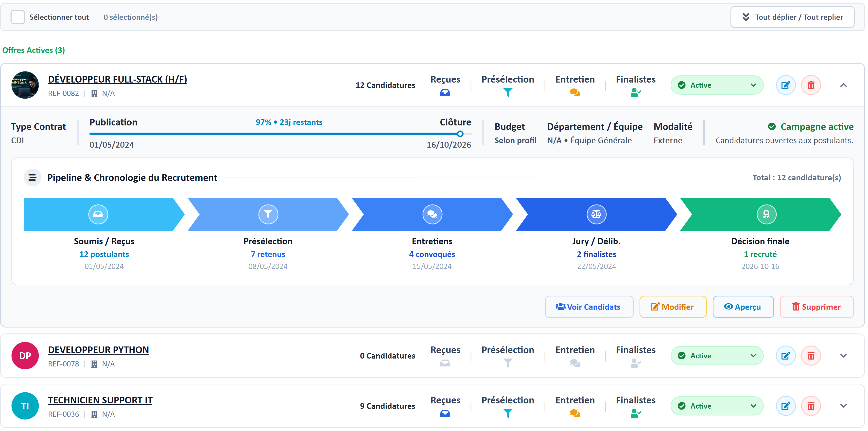Open the TECHNICIEN SUPPORT IT title link
Image resolution: width=868 pixels, height=431 pixels.
[x=100, y=400]
